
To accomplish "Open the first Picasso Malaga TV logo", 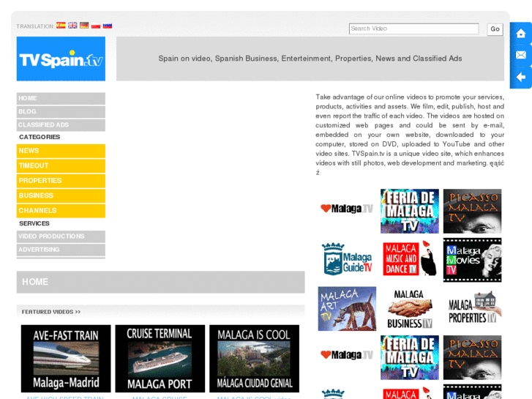I will (472, 212).
